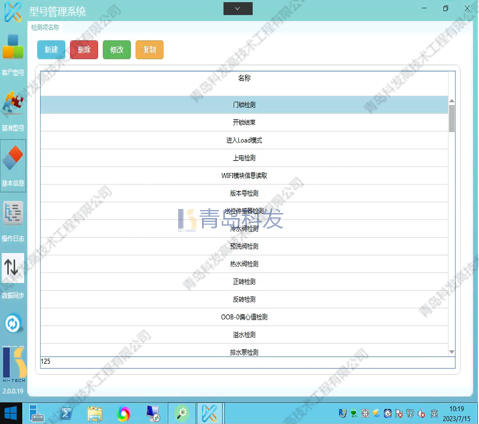Click the 125 record count field
The width and height of the screenshot is (479, 424).
click(248, 362)
